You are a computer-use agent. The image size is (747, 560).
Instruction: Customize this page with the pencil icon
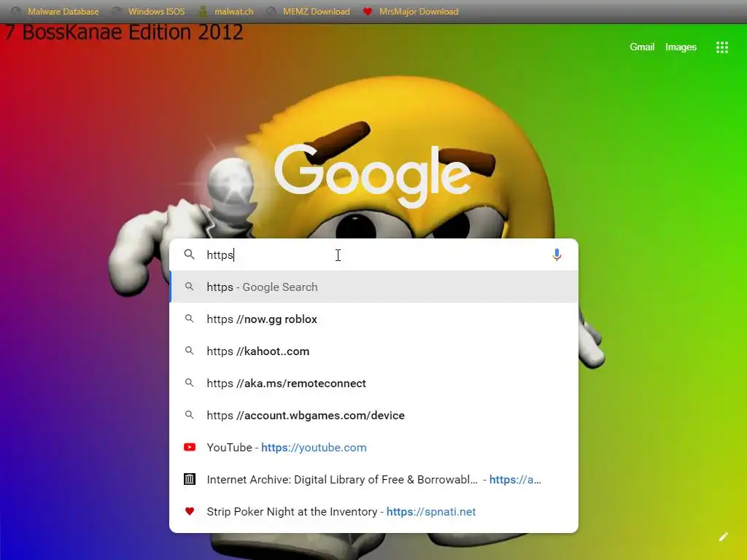[723, 537]
